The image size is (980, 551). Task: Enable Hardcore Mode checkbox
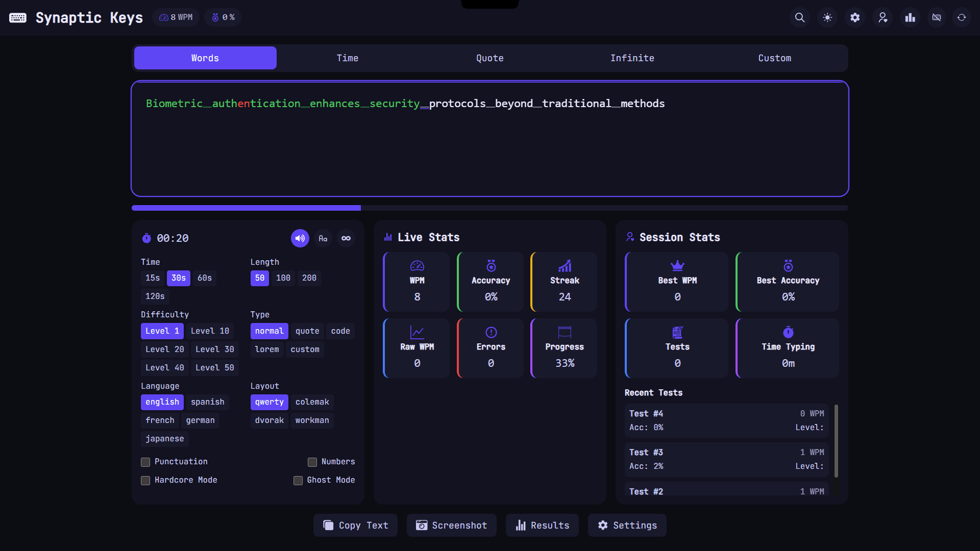[x=145, y=481]
